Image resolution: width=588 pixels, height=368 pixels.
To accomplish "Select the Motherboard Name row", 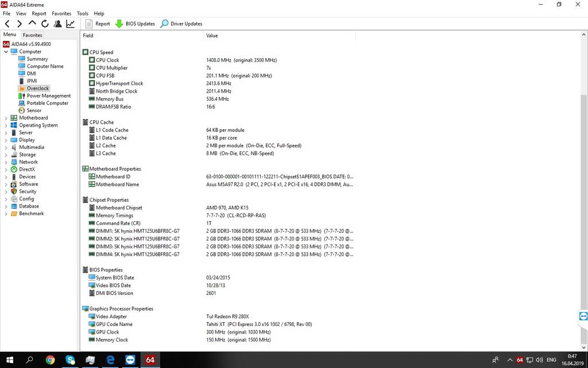I will (218, 185).
